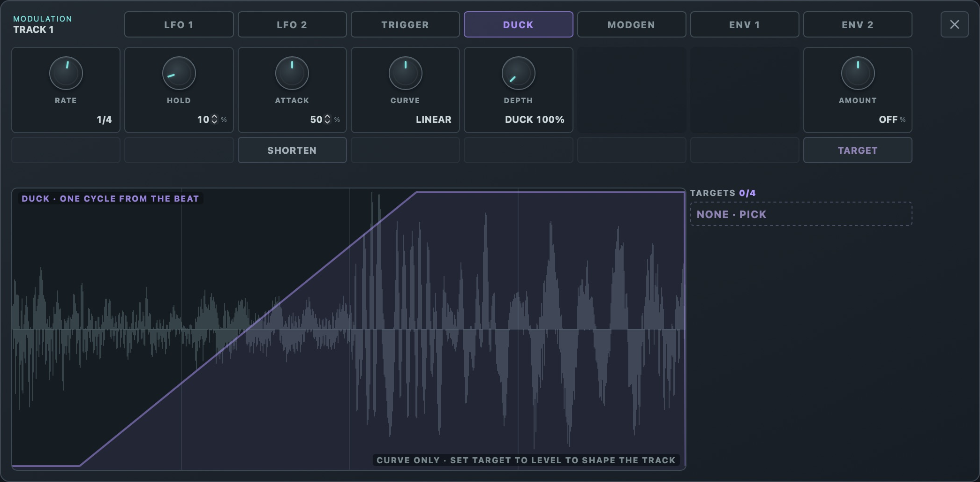Click the DUCK 100% depth value
The image size is (980, 482).
click(x=535, y=120)
